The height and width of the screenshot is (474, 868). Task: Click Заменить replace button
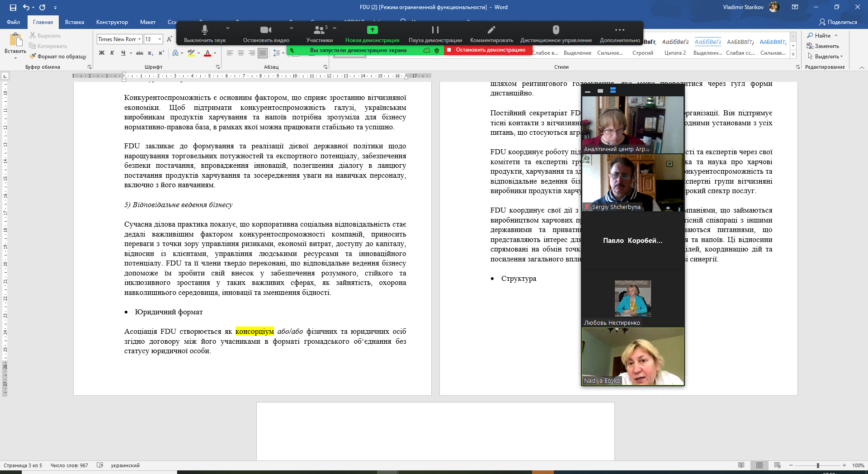(823, 46)
